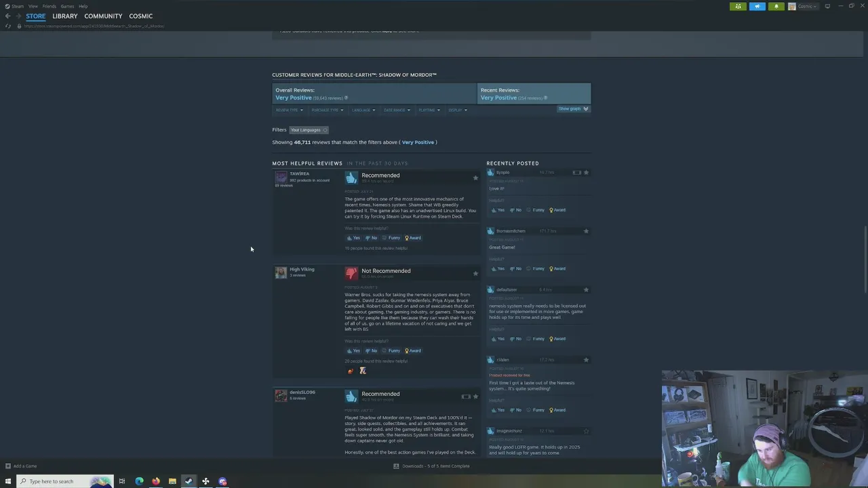The height and width of the screenshot is (488, 868).
Task: Open High Viking's profile avatar
Action: point(281,273)
